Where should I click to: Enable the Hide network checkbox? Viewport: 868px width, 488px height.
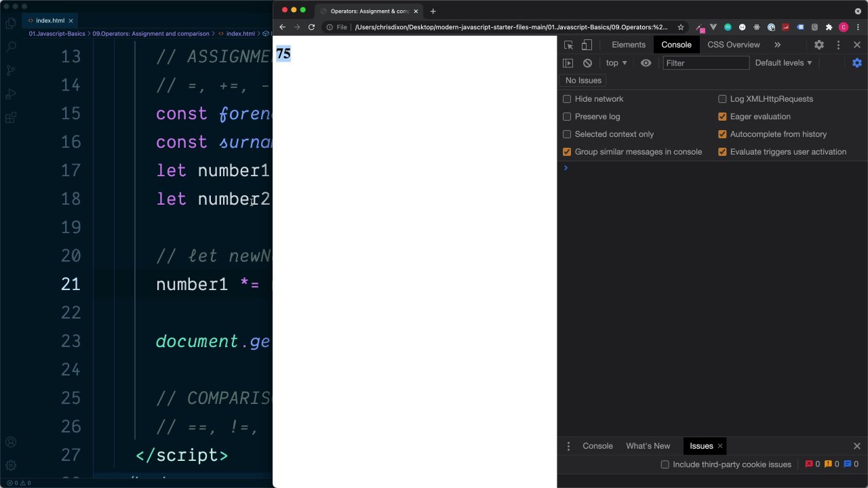click(567, 99)
